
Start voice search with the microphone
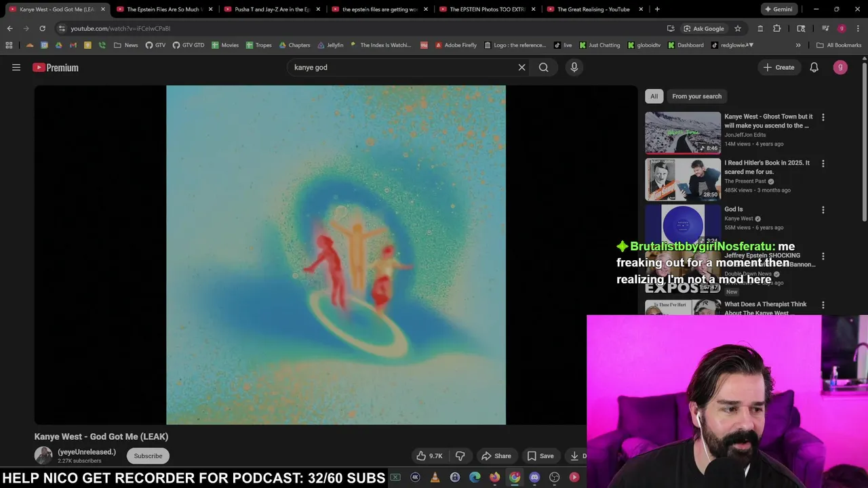pos(574,67)
